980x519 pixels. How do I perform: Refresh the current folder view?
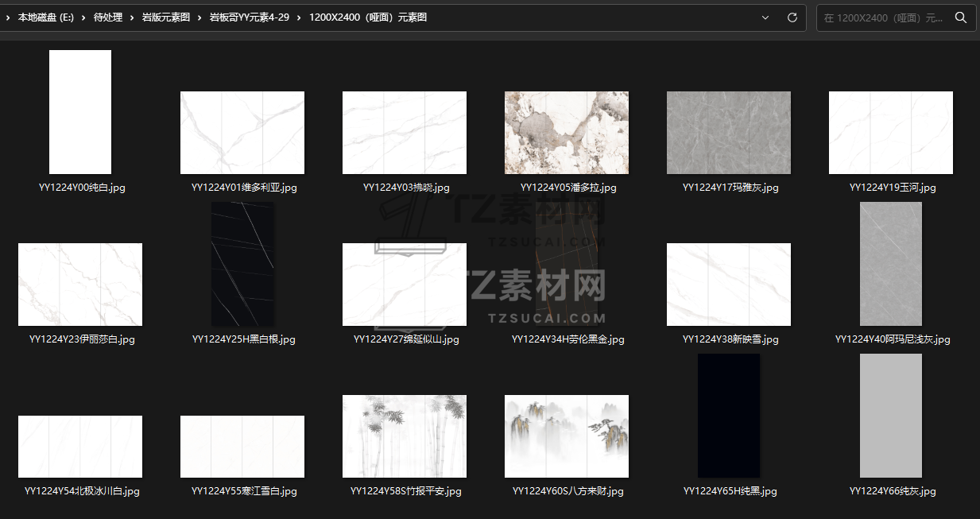[x=792, y=17]
